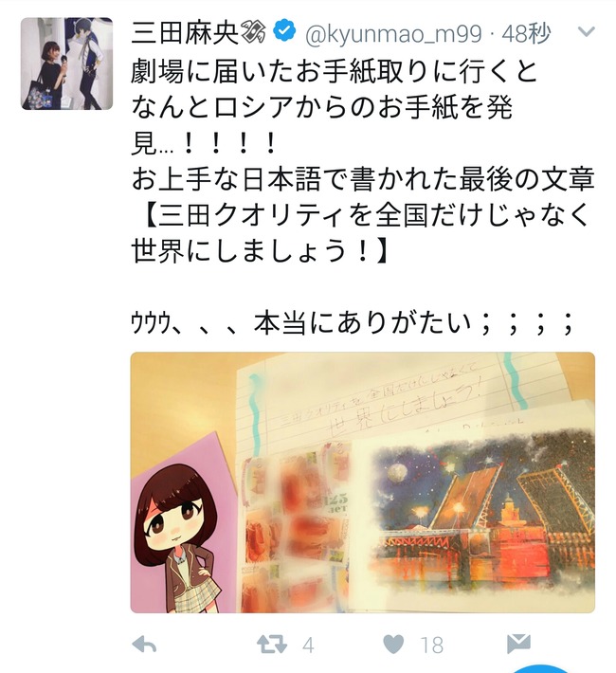The height and width of the screenshot is (673, 616).
Task: Open the tweet options chevron menu
Action: 587,31
